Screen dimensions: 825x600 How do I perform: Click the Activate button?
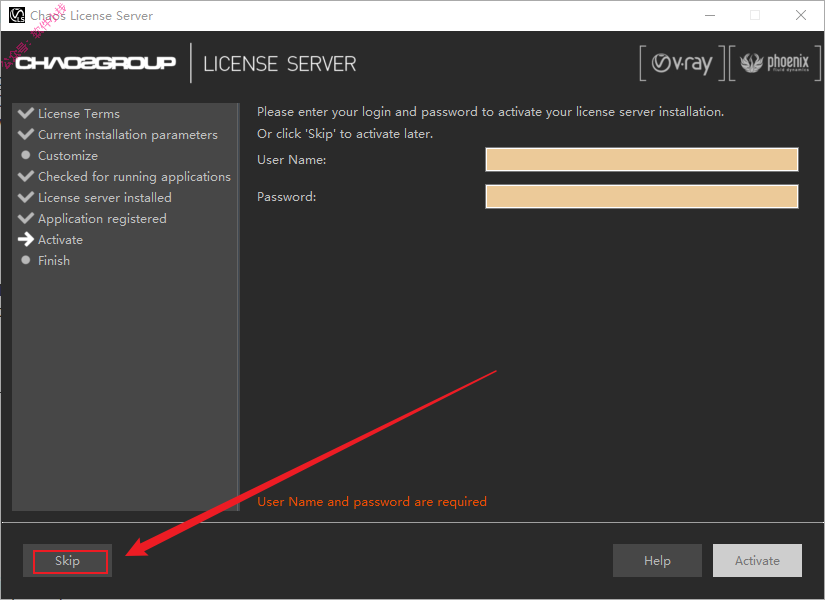coord(757,561)
